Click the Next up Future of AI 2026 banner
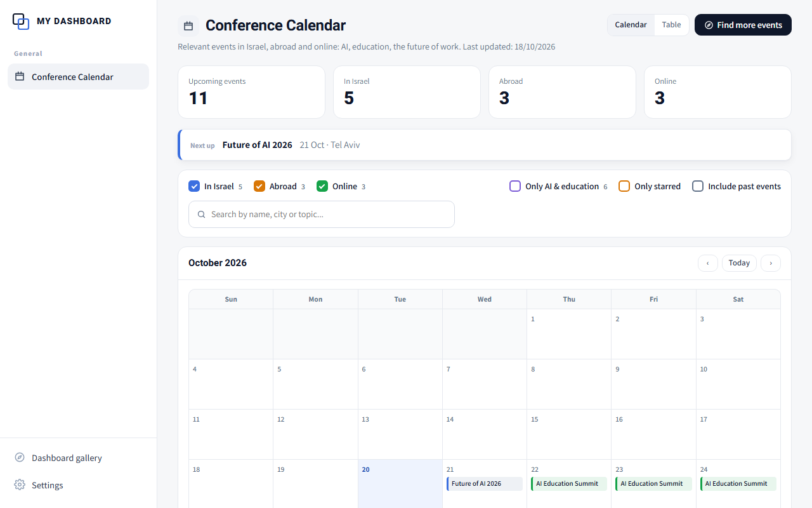This screenshot has width=812, height=508. point(485,145)
